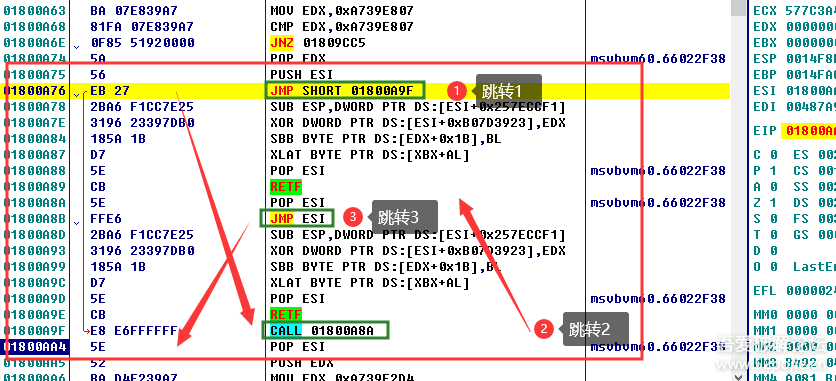836x381 pixels.
Task: Click address 01800A99
Action: pos(34,266)
